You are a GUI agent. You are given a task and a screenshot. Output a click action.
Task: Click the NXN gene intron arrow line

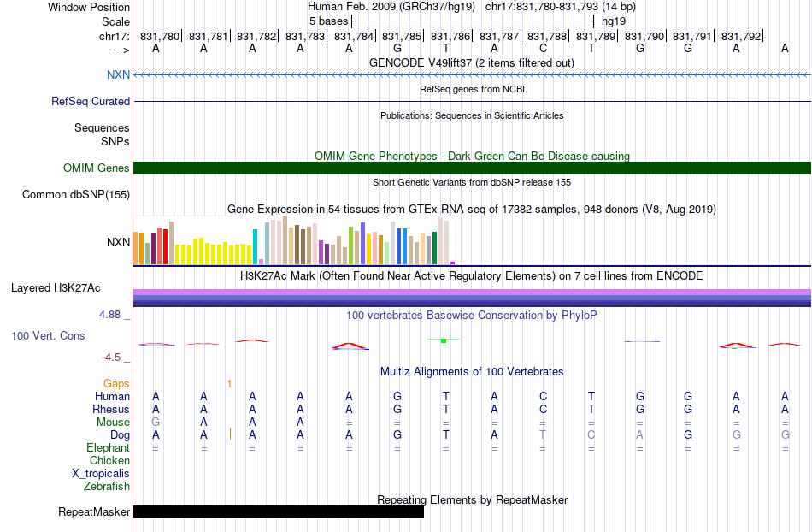coord(473,75)
